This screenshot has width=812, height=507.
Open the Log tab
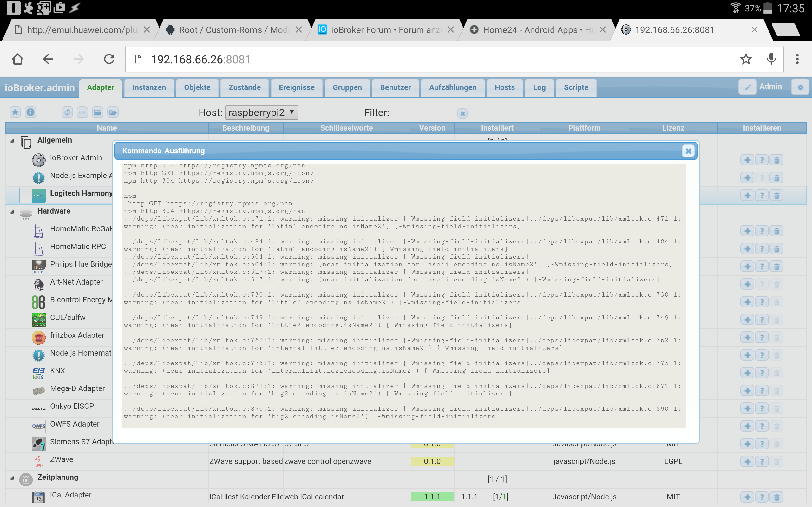pos(539,87)
